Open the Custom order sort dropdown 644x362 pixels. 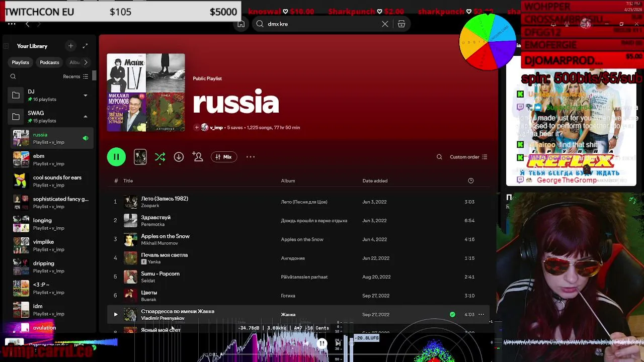(x=468, y=157)
